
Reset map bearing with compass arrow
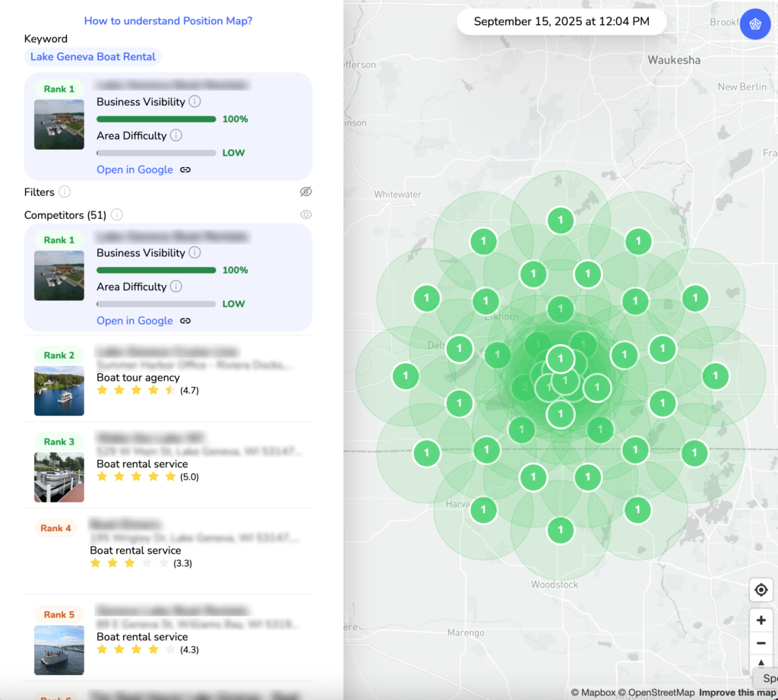[x=761, y=661]
